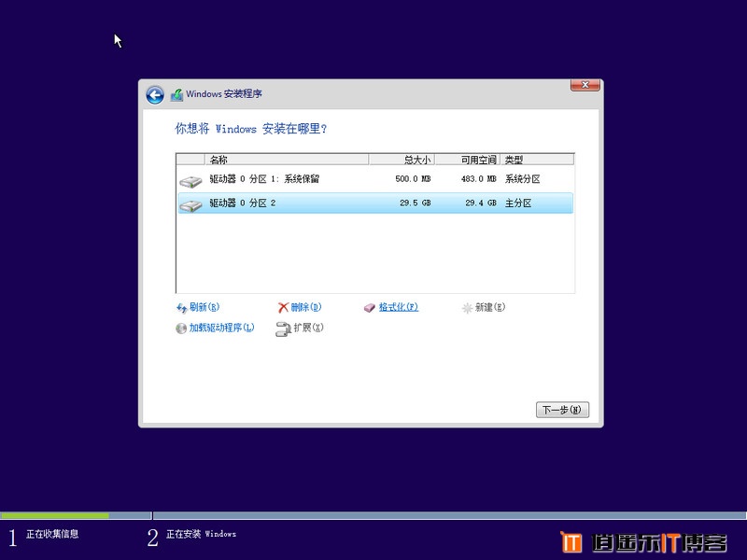Click the step 2 正在安装 Windows label

tap(201, 534)
